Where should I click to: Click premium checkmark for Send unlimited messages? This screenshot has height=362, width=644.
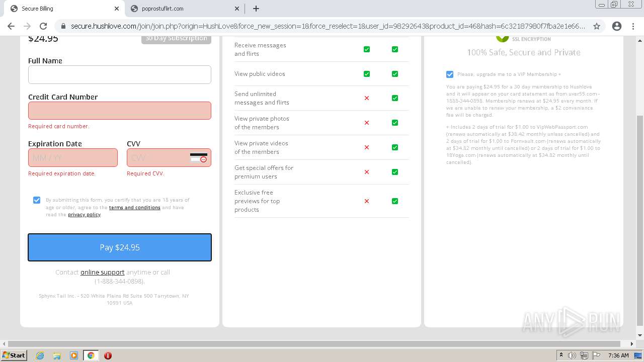point(395,98)
